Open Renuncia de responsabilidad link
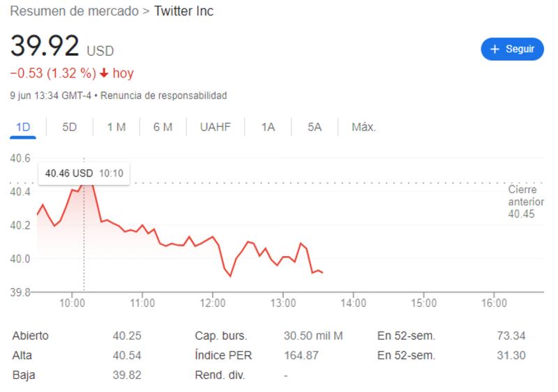The image size is (558, 392). (164, 95)
